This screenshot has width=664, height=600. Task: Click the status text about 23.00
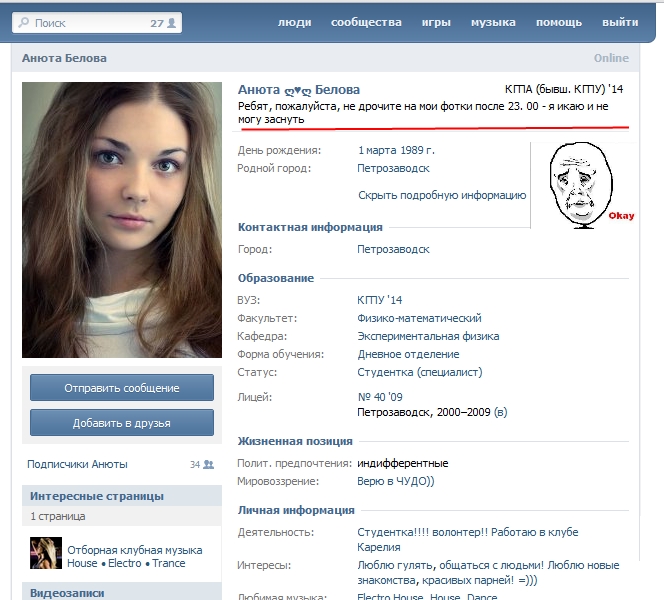(423, 113)
